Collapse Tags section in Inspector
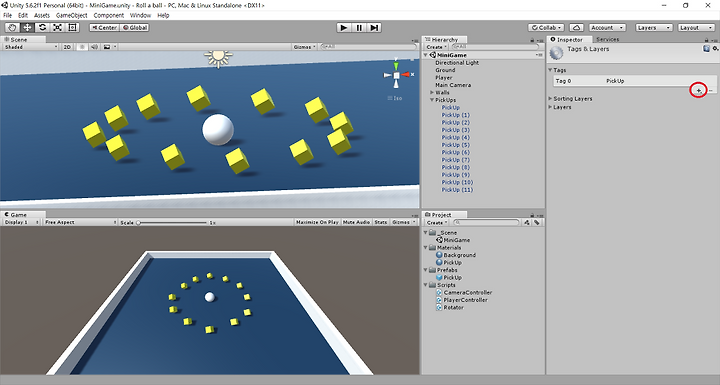 (551, 70)
